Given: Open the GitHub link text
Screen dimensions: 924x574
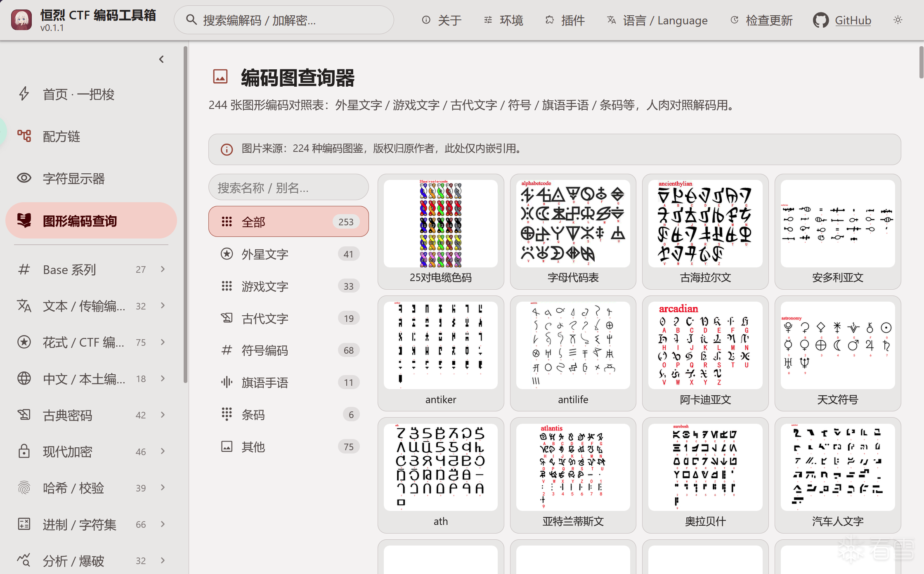Looking at the screenshot, I should 853,20.
